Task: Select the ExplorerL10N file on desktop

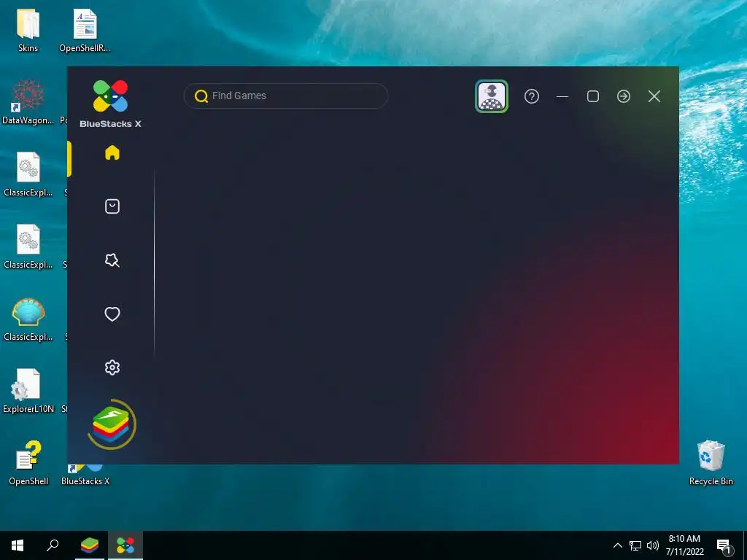Action: [x=28, y=391]
